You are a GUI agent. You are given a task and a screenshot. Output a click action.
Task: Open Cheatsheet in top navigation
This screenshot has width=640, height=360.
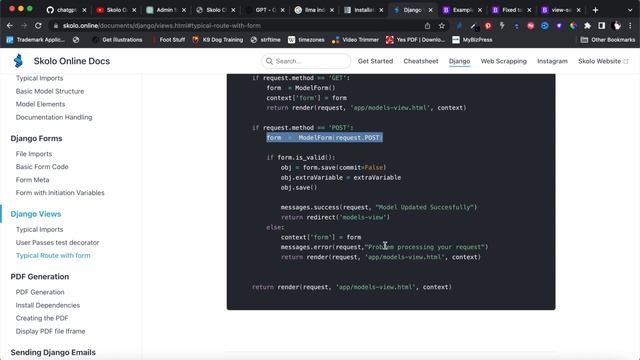421,61
